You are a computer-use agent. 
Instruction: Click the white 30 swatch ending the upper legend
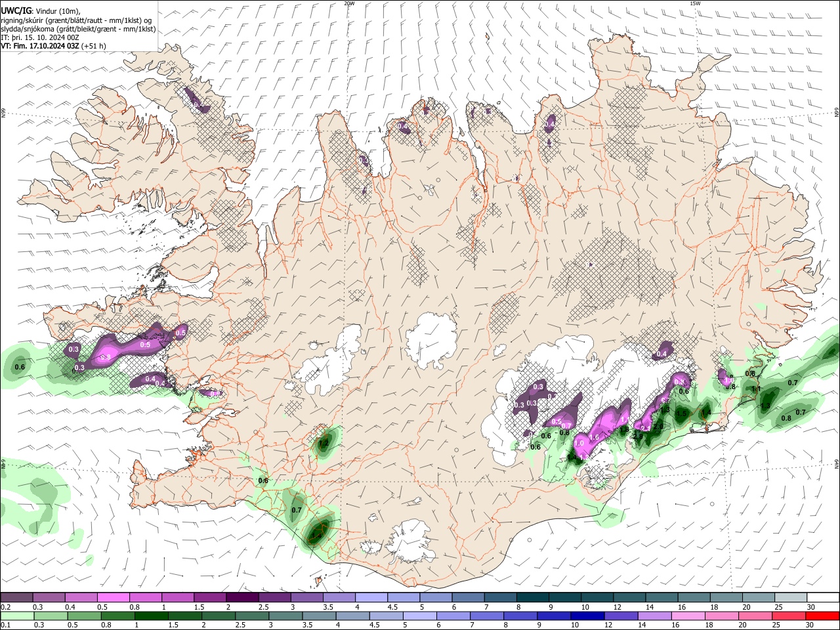point(822,597)
